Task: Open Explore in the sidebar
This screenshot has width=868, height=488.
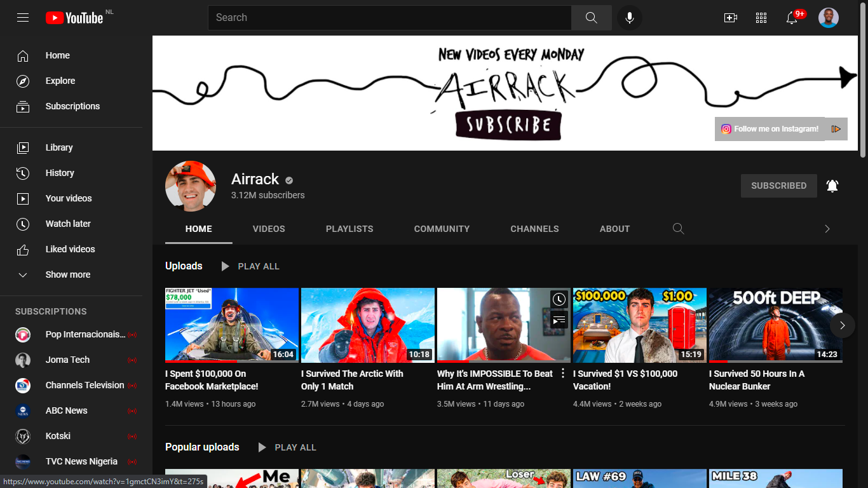Action: point(71,81)
